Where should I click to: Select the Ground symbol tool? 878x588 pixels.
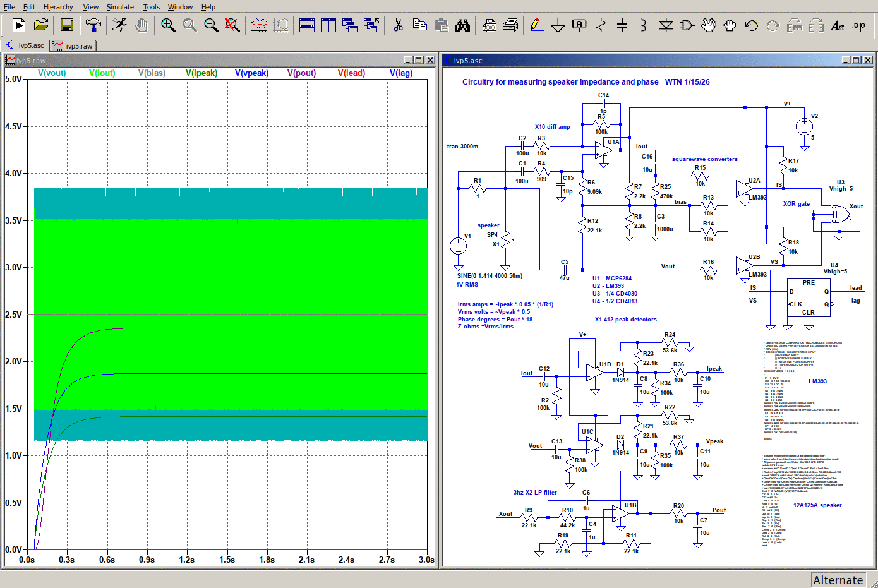pos(558,25)
